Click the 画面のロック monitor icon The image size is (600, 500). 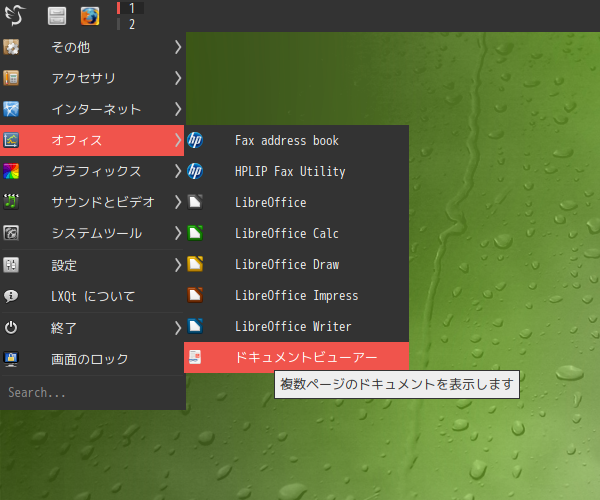coord(11,358)
